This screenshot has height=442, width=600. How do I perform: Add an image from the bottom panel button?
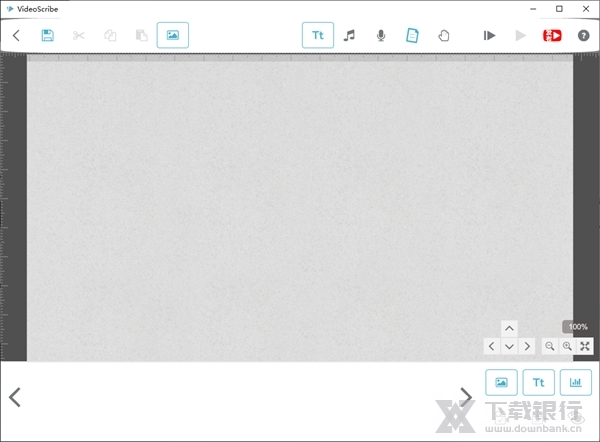click(501, 382)
